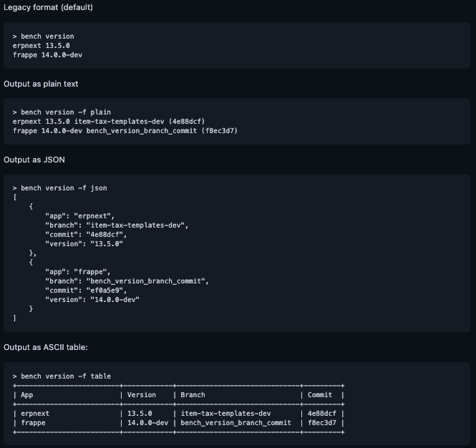Click the JSON line "branch": "bench_version_branch_commit"

click(127, 281)
